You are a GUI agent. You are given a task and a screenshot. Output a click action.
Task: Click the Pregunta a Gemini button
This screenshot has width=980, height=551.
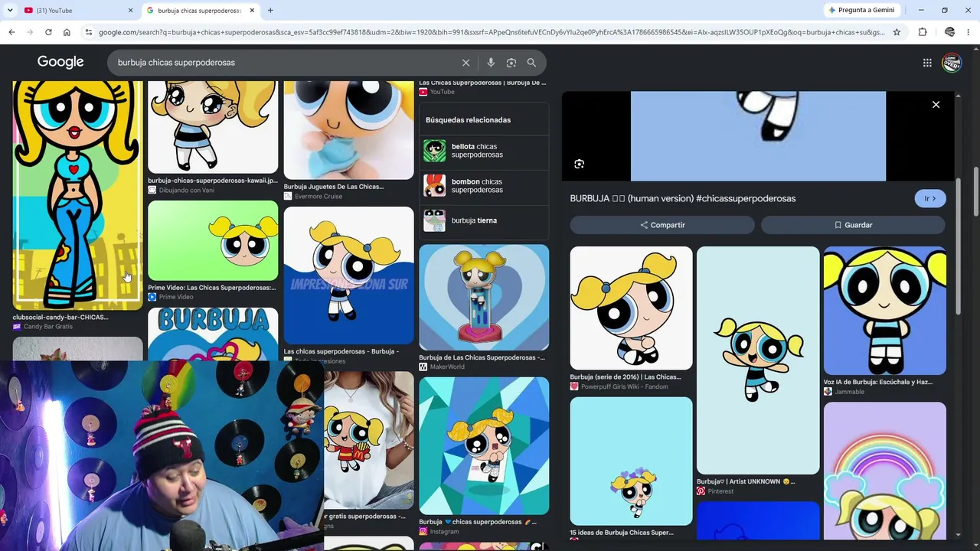click(861, 10)
